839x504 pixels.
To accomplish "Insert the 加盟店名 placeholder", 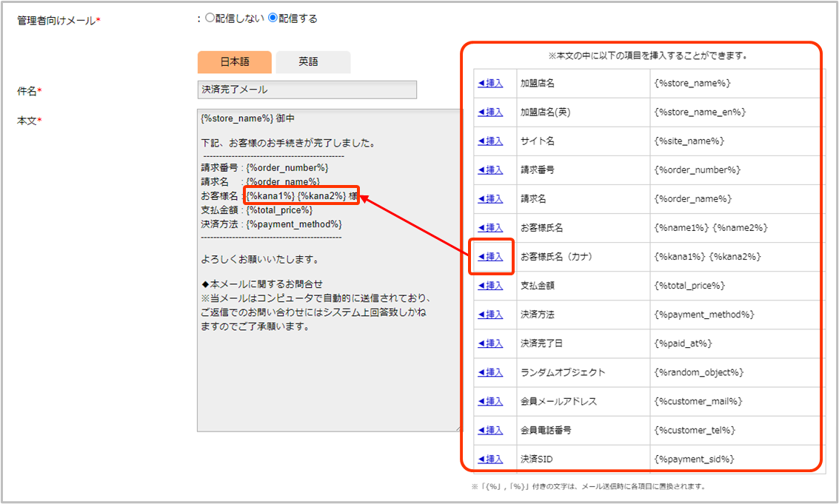I will (x=490, y=83).
